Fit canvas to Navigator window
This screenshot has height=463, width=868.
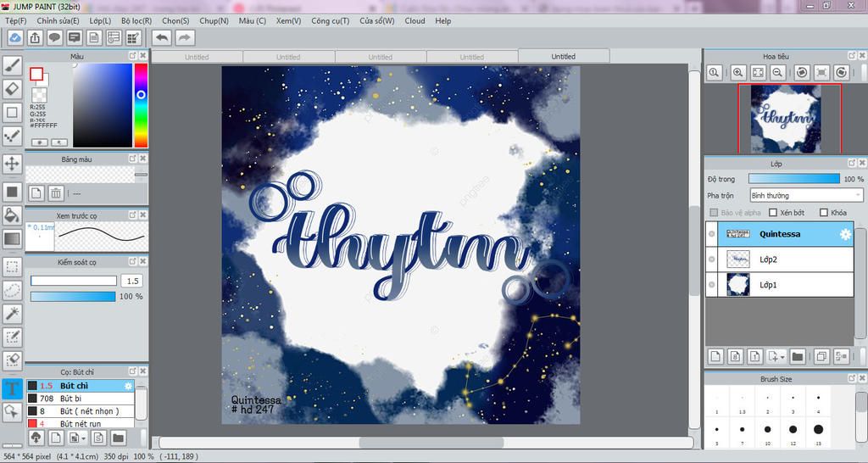tap(758, 73)
